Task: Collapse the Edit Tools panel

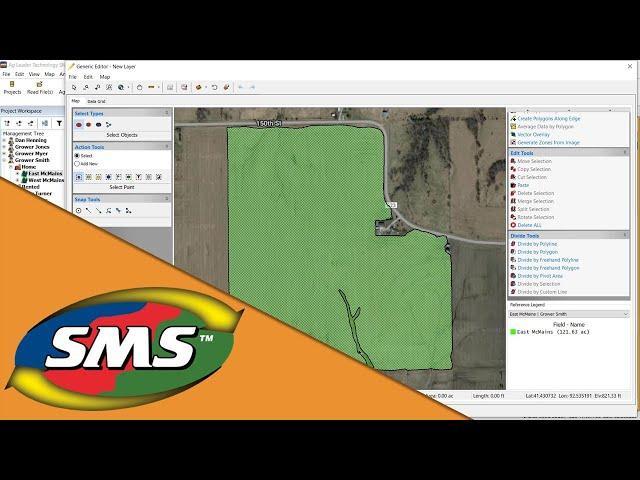Action: (x=625, y=153)
